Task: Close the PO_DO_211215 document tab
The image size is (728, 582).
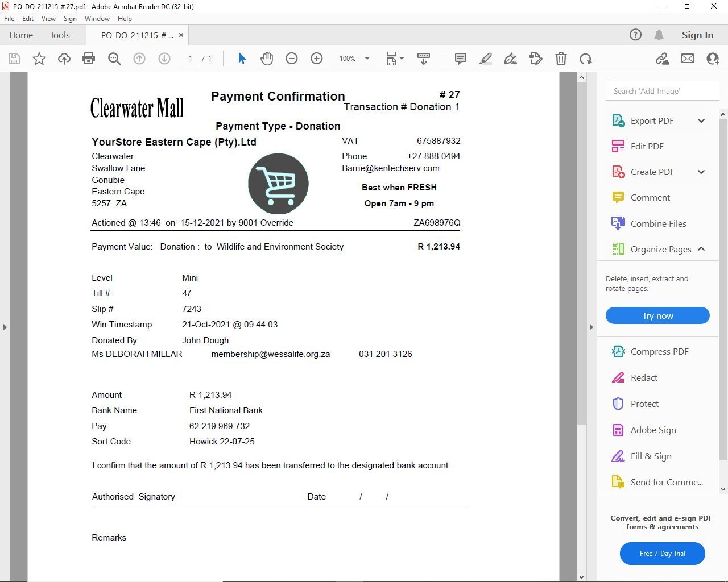Action: (181, 35)
